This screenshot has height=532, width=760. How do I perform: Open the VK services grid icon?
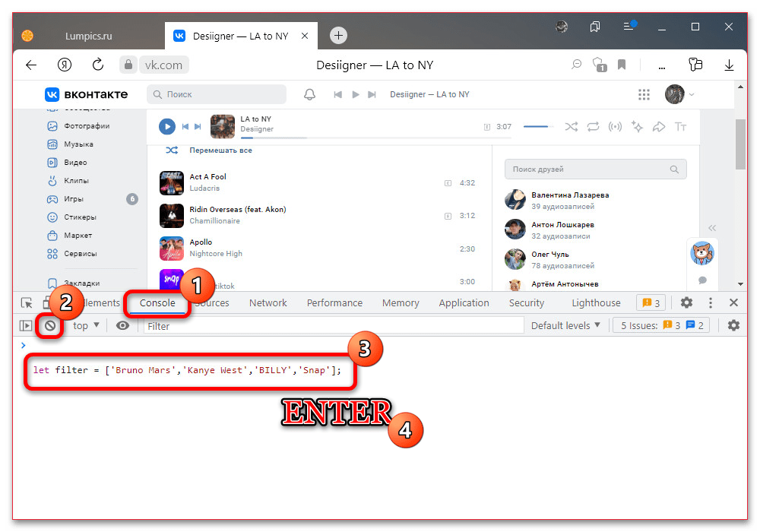pyautogui.click(x=644, y=94)
